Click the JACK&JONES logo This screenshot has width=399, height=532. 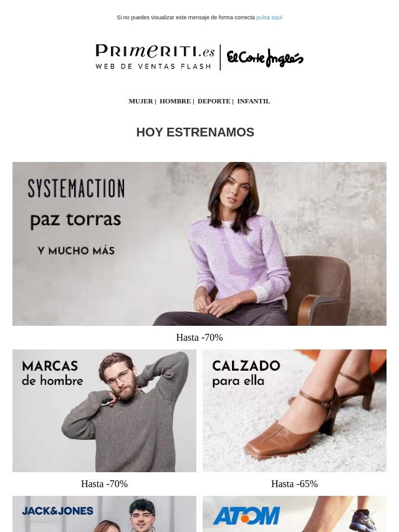point(58,511)
